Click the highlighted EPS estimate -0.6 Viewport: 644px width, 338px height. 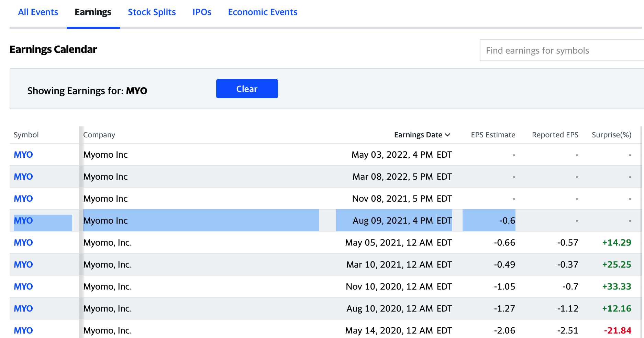point(507,221)
